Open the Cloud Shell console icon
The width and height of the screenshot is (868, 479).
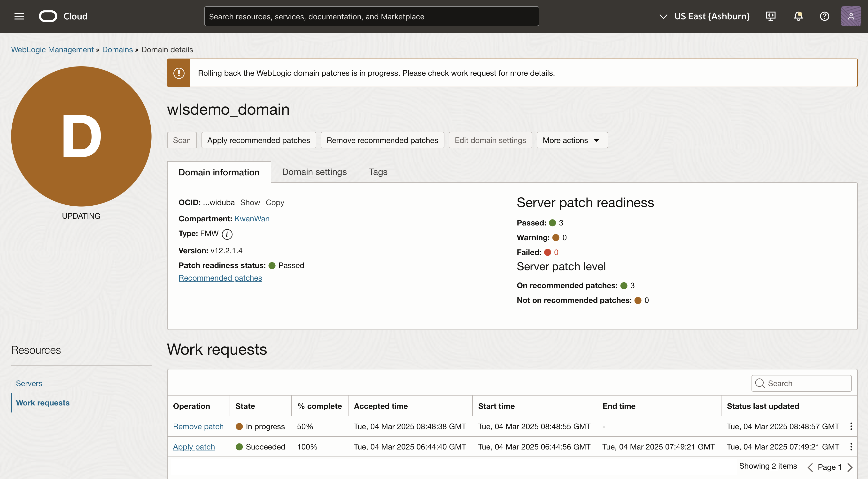(x=771, y=16)
